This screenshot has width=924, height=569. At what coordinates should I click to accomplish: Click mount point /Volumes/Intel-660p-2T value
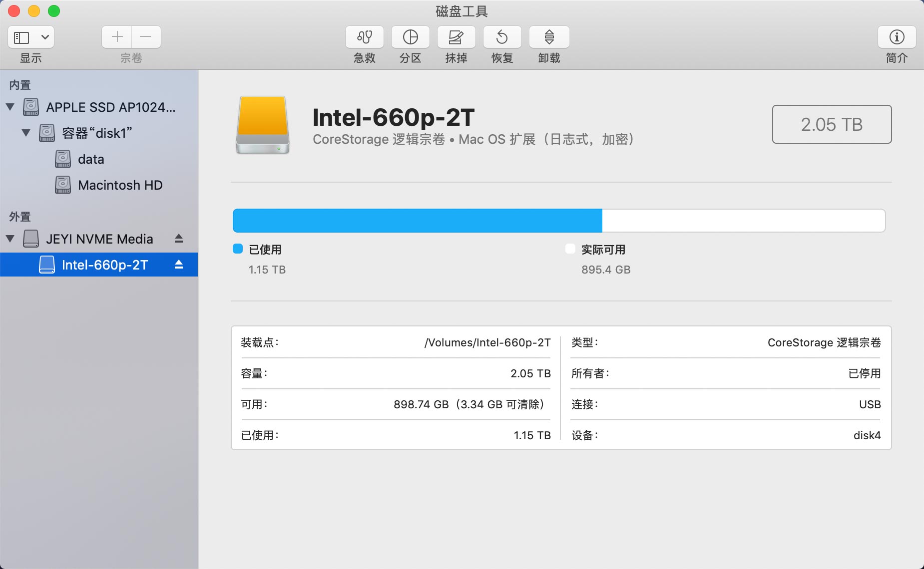(487, 342)
